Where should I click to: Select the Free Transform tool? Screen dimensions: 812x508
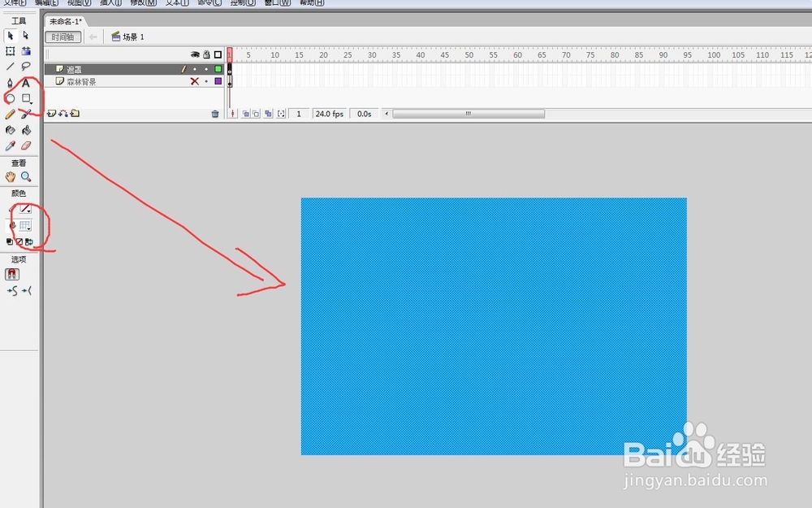point(10,50)
